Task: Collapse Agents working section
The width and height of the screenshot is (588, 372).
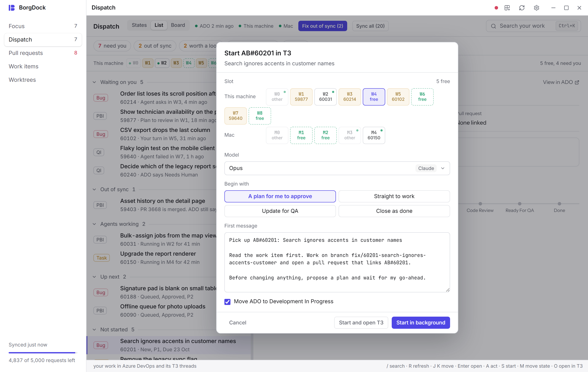Action: (x=94, y=224)
